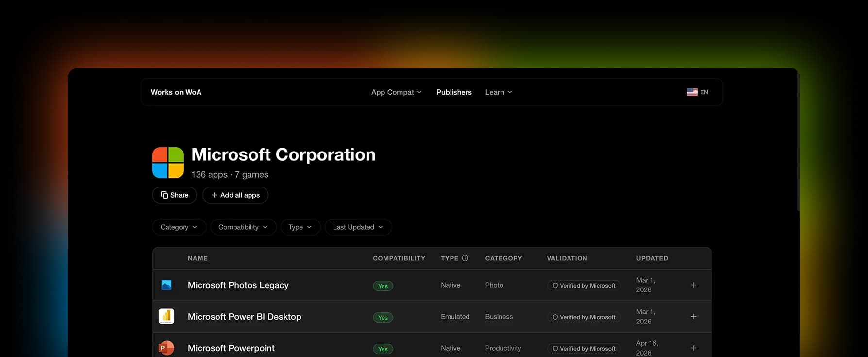
Task: Add Microsoft Powerpoint with its plus icon
Action: pos(694,348)
